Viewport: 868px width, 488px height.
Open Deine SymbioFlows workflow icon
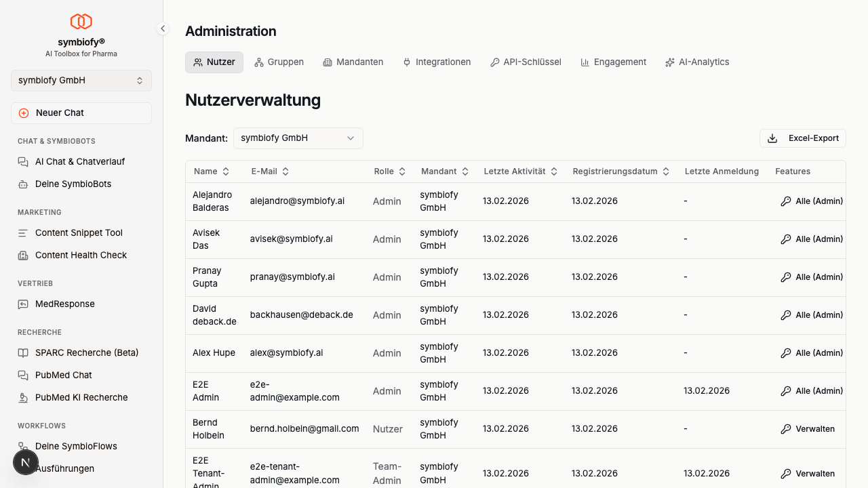coord(22,446)
